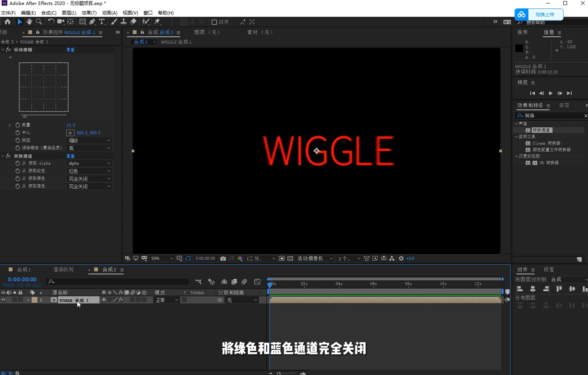The height and width of the screenshot is (375, 588).
Task: Select the Hand tool in the toolbar
Action: click(29, 22)
